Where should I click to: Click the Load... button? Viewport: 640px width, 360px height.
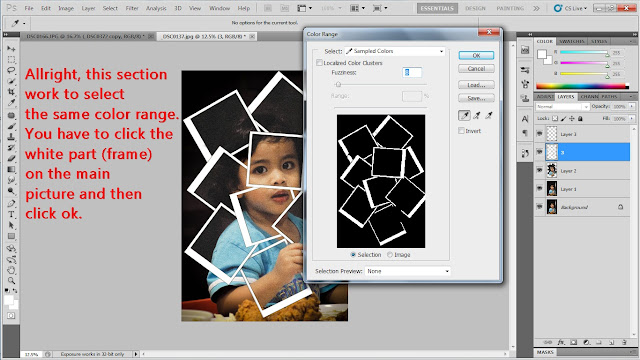coord(476,85)
